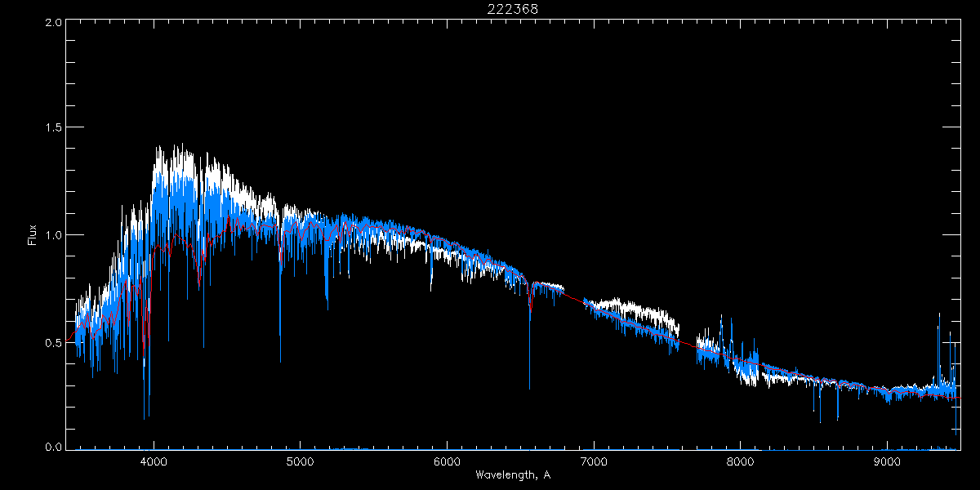Click the 0.5 flux tick label
Viewport: 980px width, 490px height.
[53, 342]
